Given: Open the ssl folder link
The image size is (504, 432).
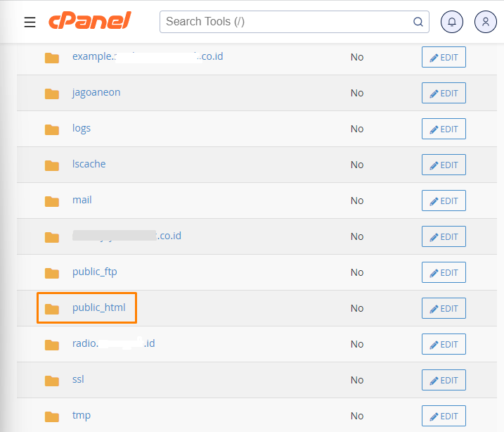Looking at the screenshot, I should click(78, 379).
